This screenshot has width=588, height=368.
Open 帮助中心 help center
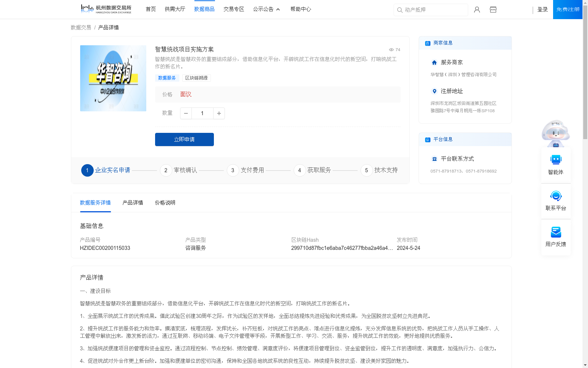tap(301, 9)
